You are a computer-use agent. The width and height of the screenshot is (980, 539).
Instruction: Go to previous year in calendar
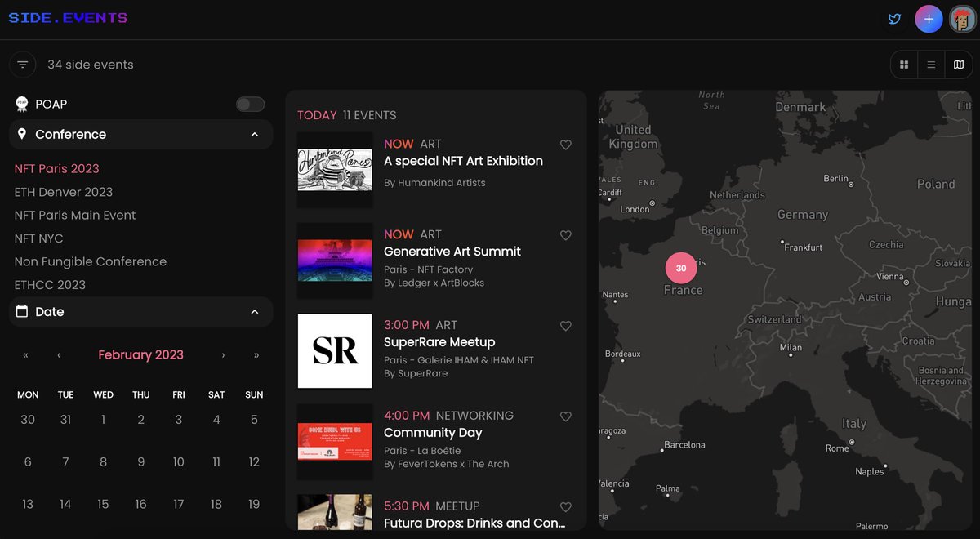(x=25, y=355)
